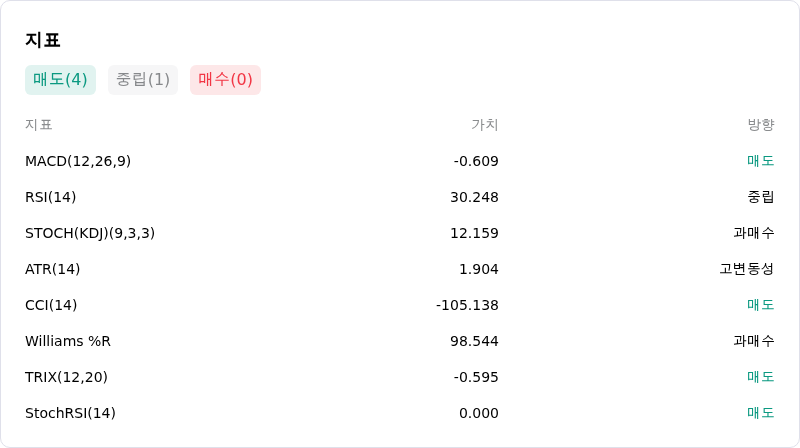Select the 중립(1) filter chip

(x=143, y=80)
